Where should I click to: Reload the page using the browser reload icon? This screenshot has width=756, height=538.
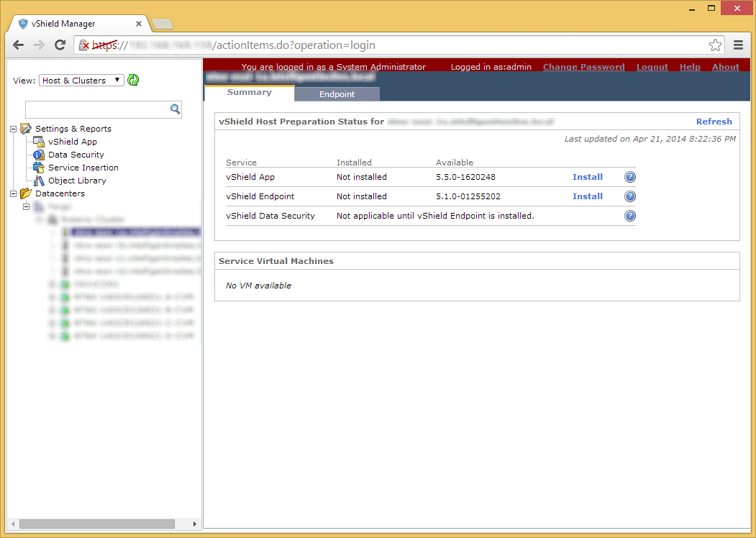(60, 45)
